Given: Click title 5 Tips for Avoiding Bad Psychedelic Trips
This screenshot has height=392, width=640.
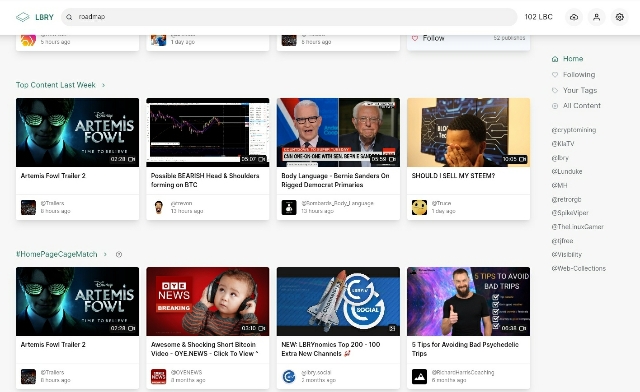Looking at the screenshot, I should pos(465,349).
